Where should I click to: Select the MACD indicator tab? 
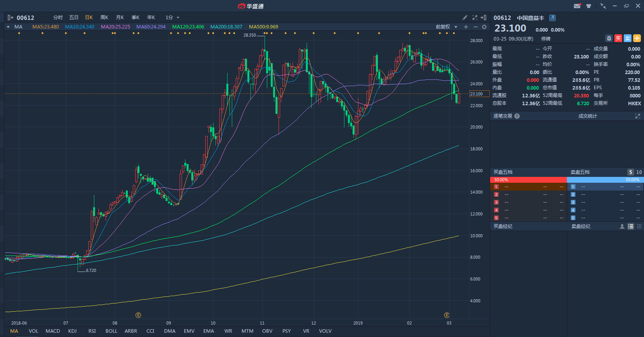pos(53,331)
